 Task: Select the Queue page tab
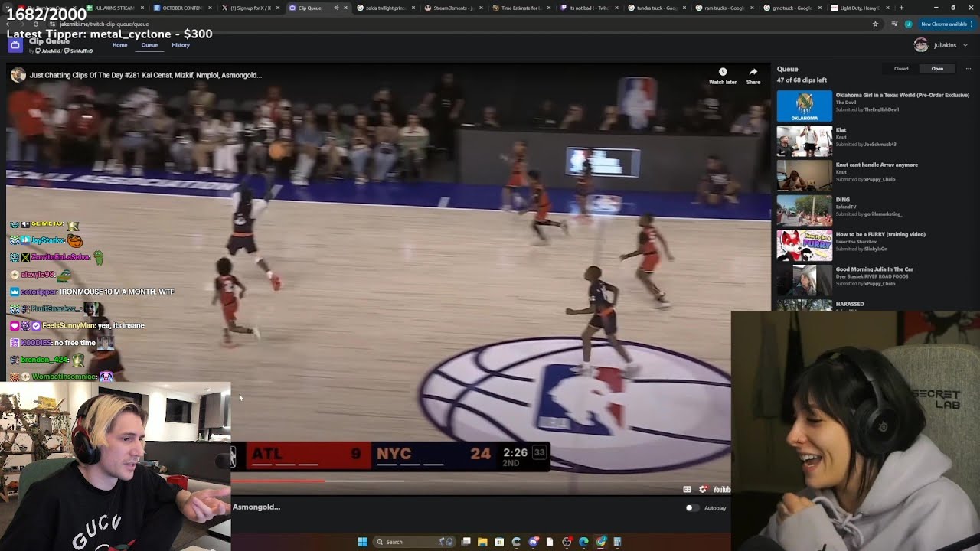click(149, 45)
